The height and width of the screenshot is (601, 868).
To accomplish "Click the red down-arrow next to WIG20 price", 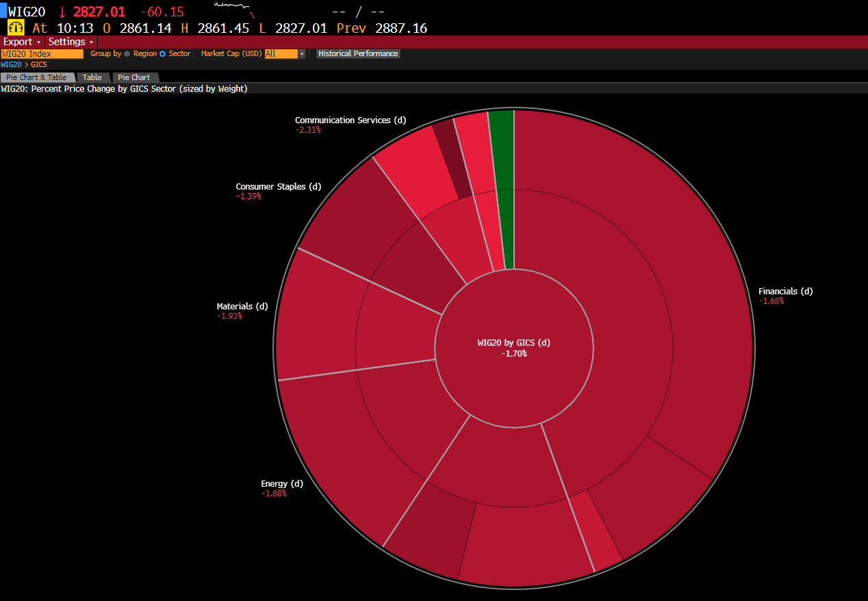I will pos(62,12).
